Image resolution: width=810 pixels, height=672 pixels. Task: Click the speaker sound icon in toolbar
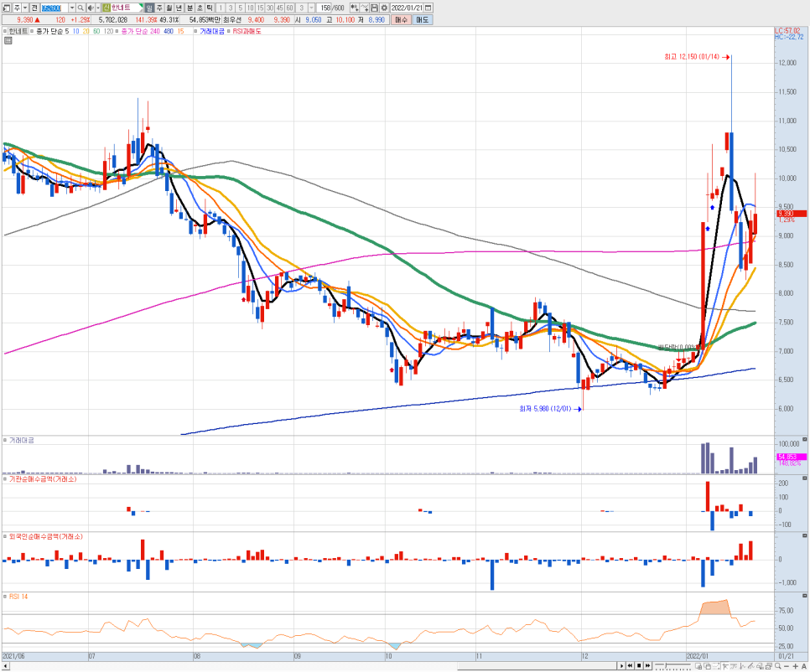pyautogui.click(x=91, y=8)
